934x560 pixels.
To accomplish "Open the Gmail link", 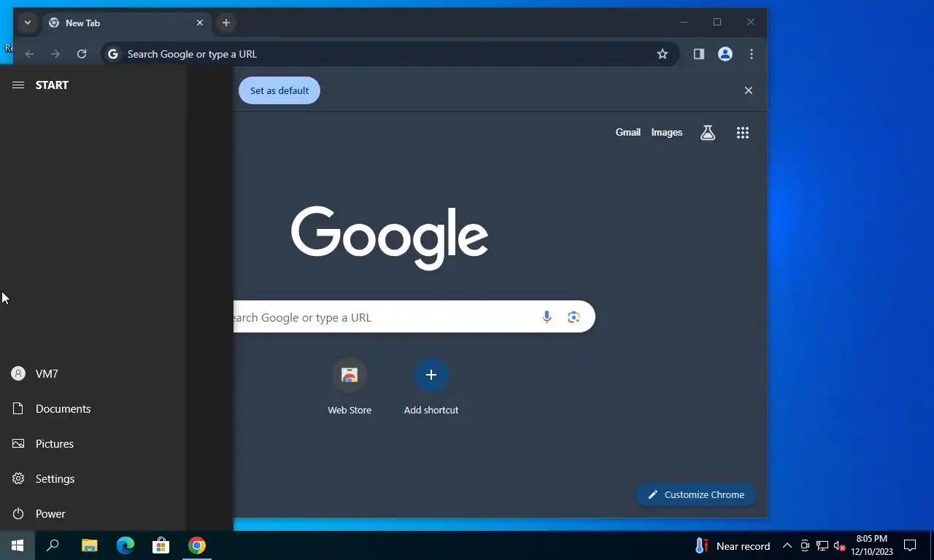I will tap(628, 132).
